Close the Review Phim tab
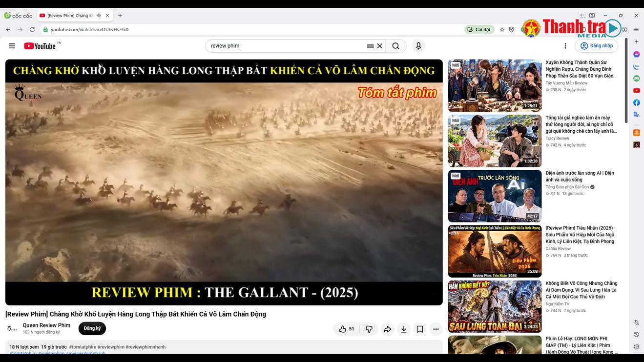The image size is (644, 362). pos(107,16)
